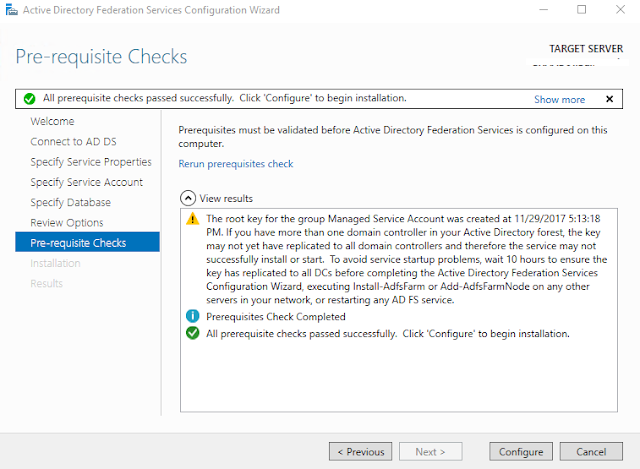The image size is (640, 469).
Task: Click the greyed-out Installation step
Action: 55,263
